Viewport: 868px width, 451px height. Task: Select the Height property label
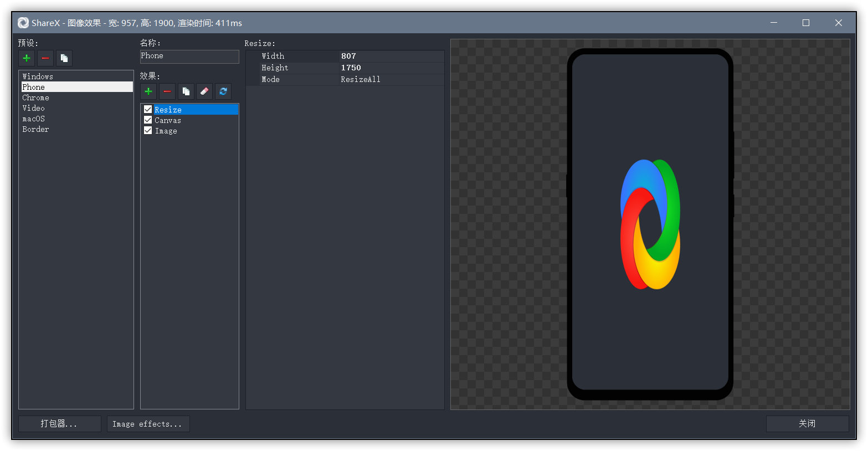pos(275,68)
